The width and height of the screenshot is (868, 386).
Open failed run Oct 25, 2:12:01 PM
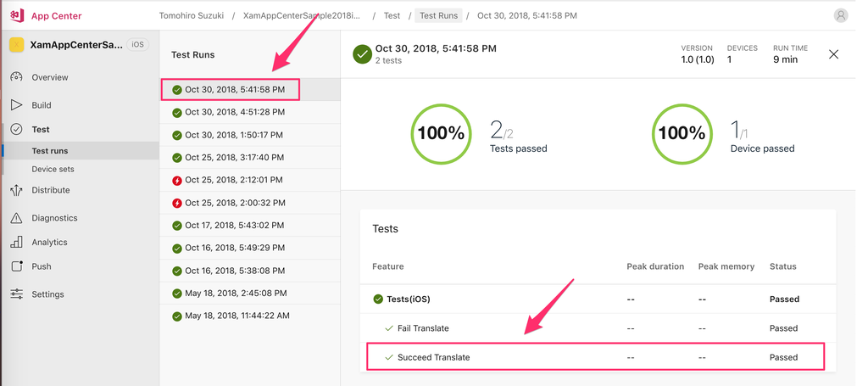[x=234, y=180]
